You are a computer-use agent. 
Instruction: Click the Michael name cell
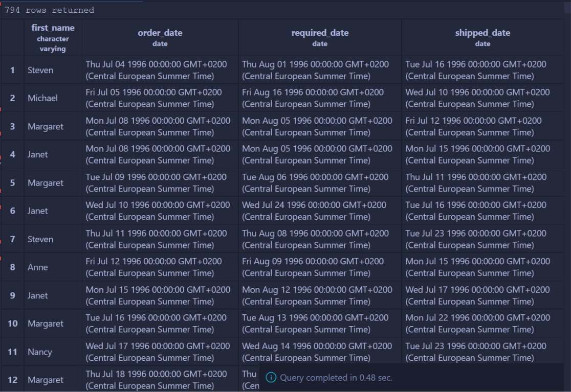(x=53, y=98)
